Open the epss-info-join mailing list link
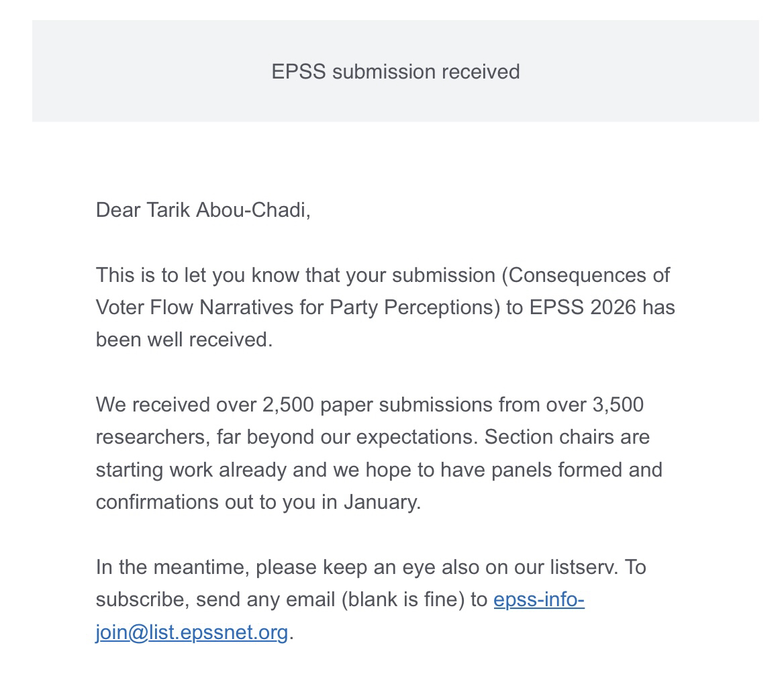This screenshot has width=784, height=676. pyautogui.click(x=538, y=599)
